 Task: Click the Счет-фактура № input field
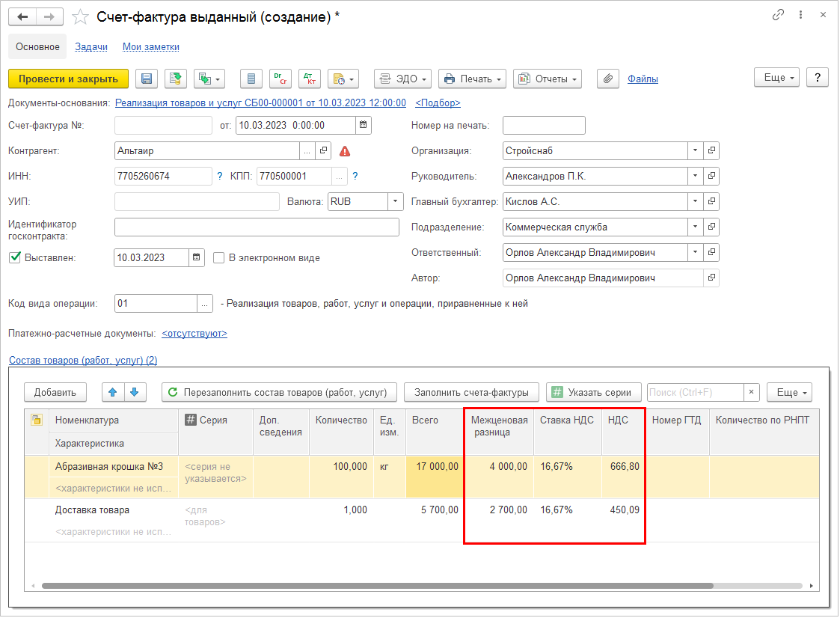click(164, 126)
